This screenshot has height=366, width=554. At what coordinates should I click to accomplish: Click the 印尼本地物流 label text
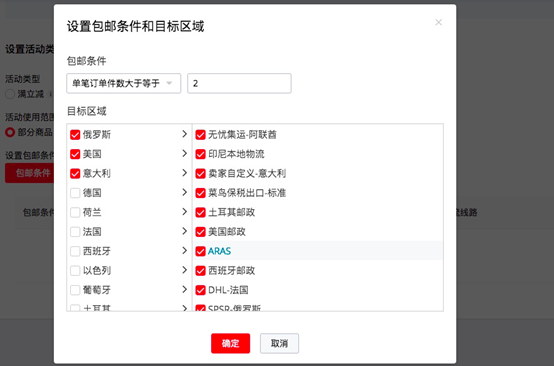click(x=236, y=154)
